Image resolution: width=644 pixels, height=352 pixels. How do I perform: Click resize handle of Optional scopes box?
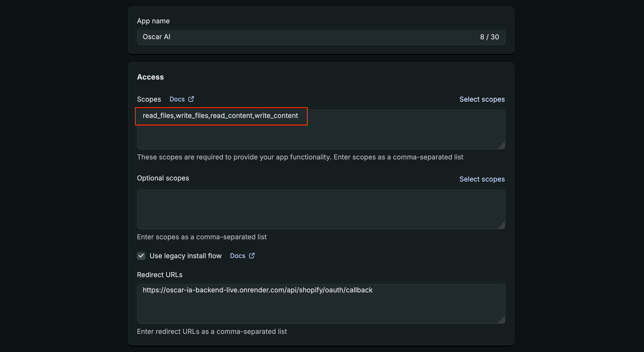(x=501, y=226)
